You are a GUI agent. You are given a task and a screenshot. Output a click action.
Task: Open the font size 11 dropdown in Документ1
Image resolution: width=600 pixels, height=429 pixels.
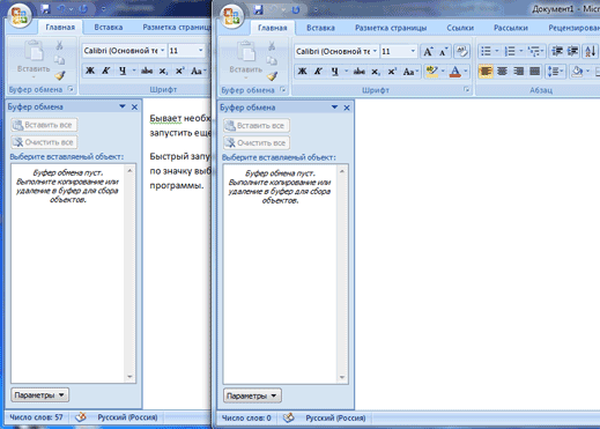(x=412, y=51)
